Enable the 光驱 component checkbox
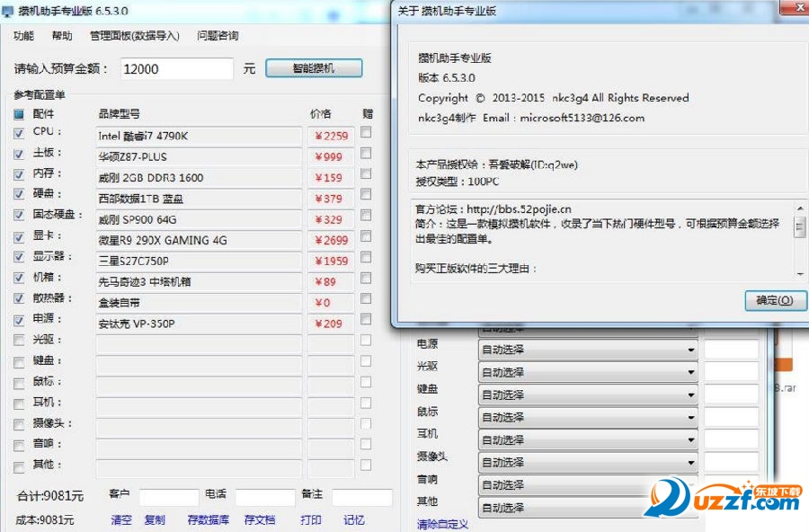The width and height of the screenshot is (809, 532). coord(19,341)
